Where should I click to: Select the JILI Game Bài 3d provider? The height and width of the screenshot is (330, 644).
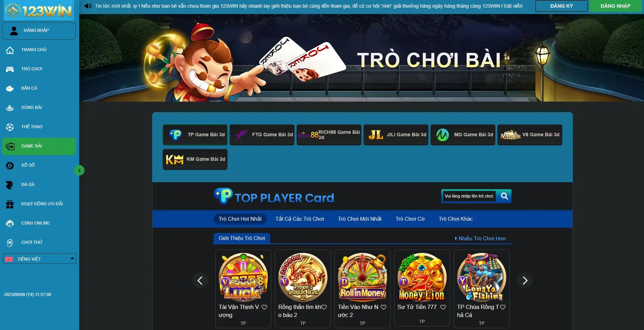[x=396, y=135]
